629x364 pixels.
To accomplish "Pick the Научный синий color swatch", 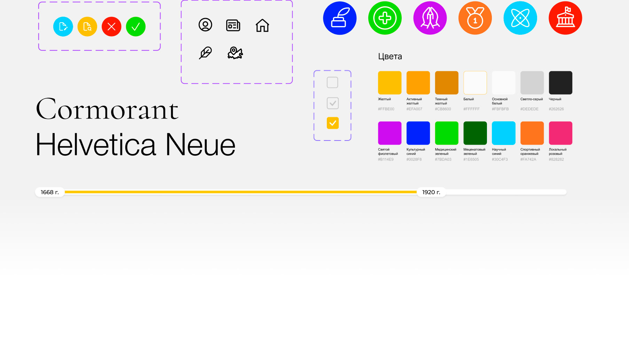I will (504, 133).
